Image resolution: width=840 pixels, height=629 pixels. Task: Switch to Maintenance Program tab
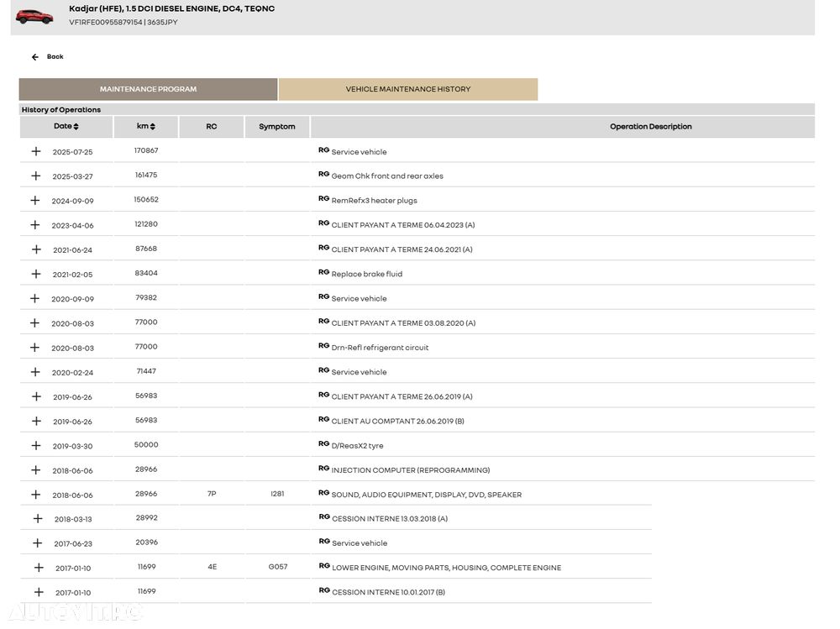pyautogui.click(x=148, y=89)
